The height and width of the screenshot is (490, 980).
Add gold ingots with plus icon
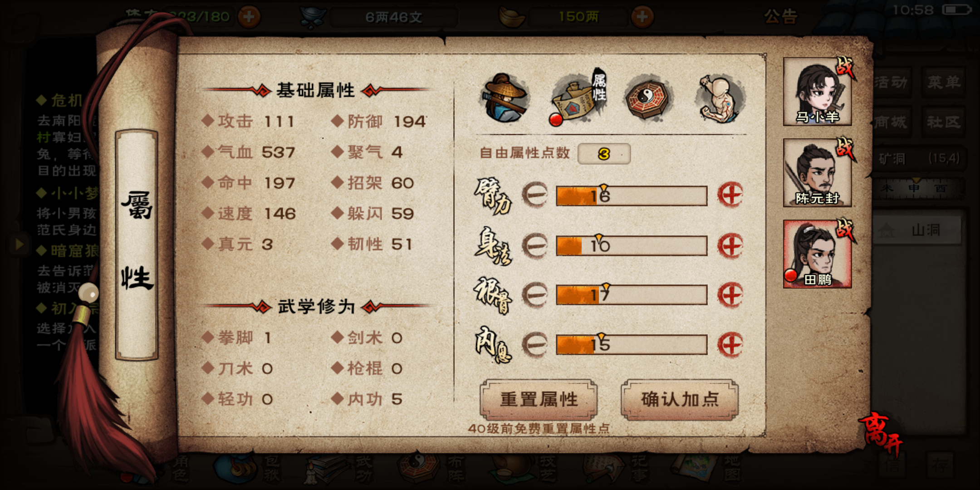point(642,17)
